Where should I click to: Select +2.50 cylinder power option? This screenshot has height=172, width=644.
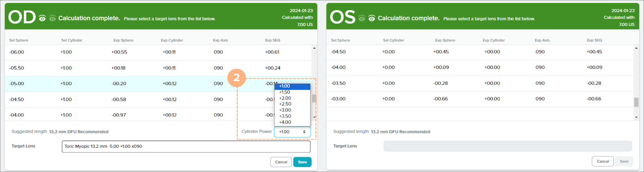[x=285, y=104]
